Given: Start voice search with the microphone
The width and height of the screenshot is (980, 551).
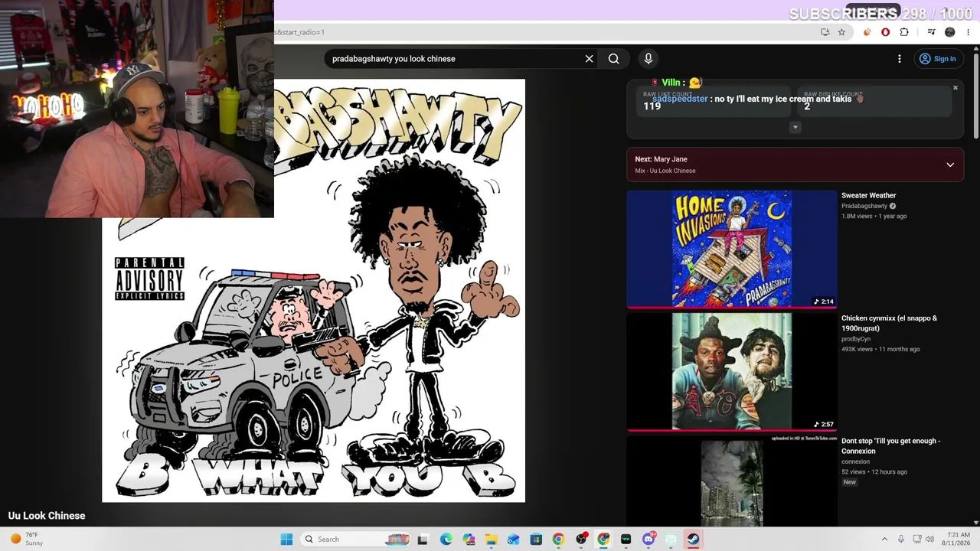Looking at the screenshot, I should pyautogui.click(x=648, y=59).
